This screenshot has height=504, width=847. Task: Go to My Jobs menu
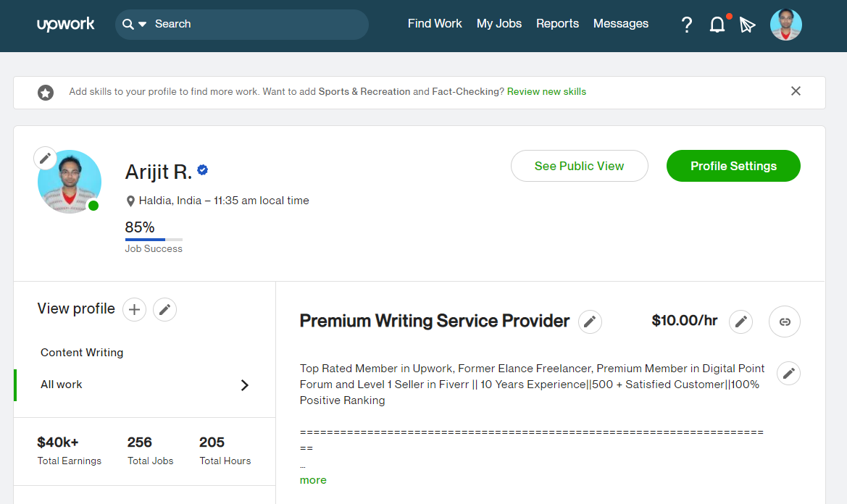tap(499, 24)
